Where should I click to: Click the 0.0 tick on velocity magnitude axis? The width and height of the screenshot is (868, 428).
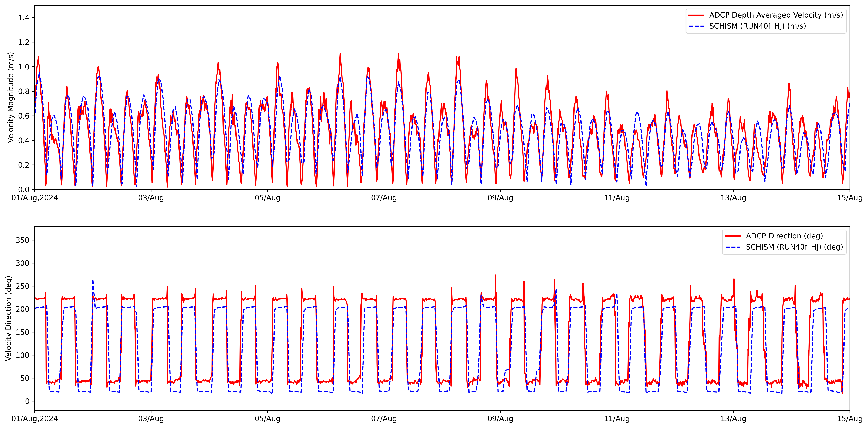click(24, 189)
